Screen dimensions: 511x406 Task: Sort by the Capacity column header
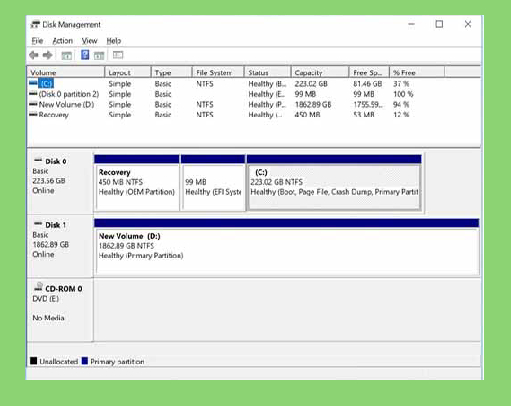pos(320,72)
